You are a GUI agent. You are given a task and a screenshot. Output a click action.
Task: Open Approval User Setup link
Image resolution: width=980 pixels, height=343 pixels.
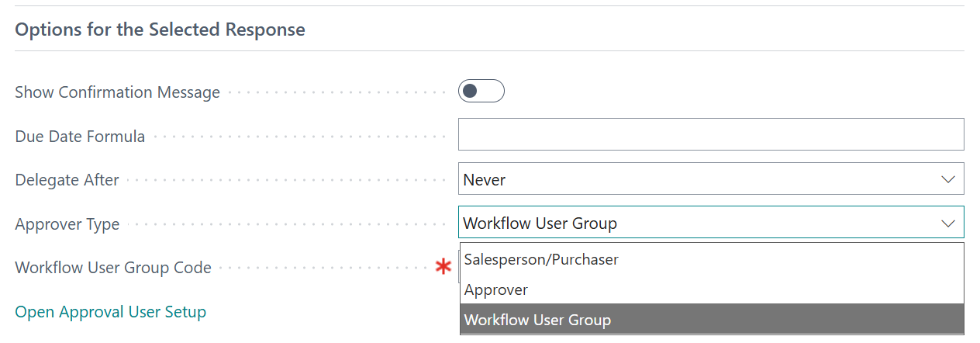(x=111, y=312)
